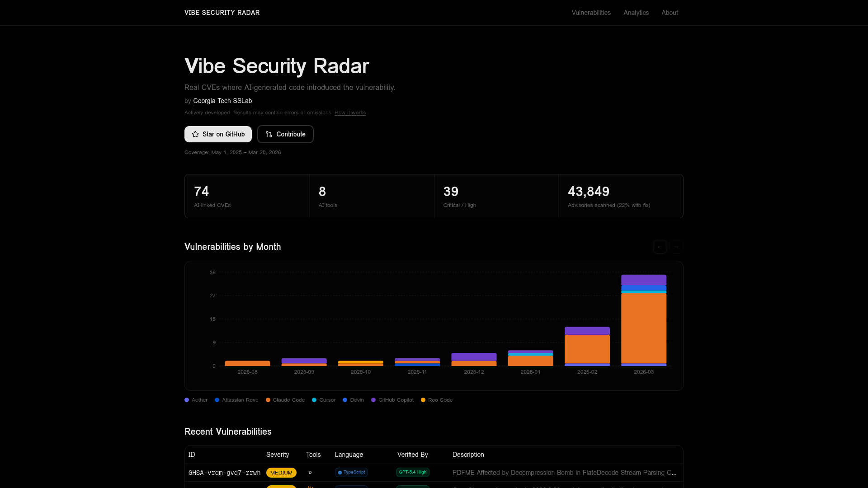Click the right arrow above the chart
Viewport: 868px width, 488px height.
pyautogui.click(x=676, y=247)
